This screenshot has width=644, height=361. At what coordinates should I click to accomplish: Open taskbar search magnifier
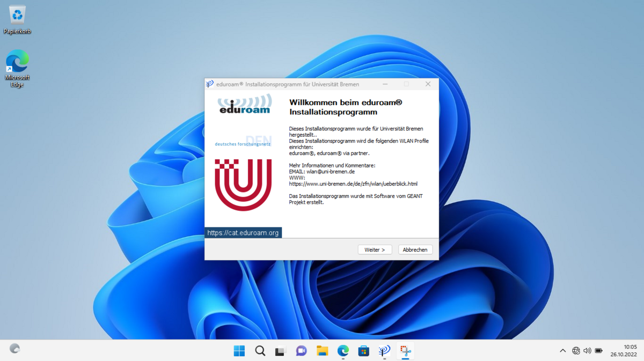[x=260, y=351]
